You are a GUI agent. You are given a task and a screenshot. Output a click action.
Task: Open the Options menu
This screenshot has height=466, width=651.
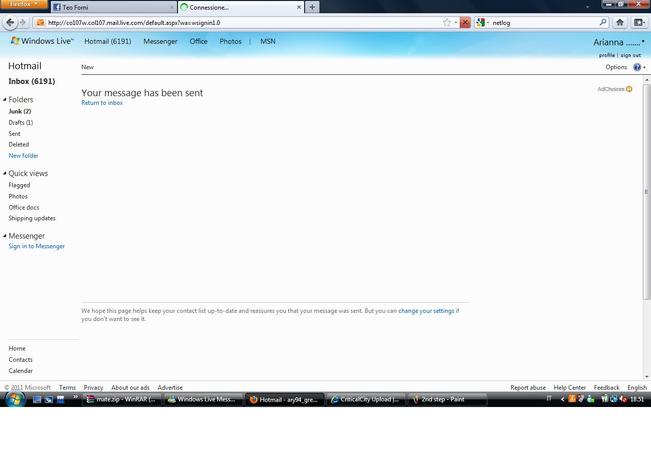click(x=616, y=67)
